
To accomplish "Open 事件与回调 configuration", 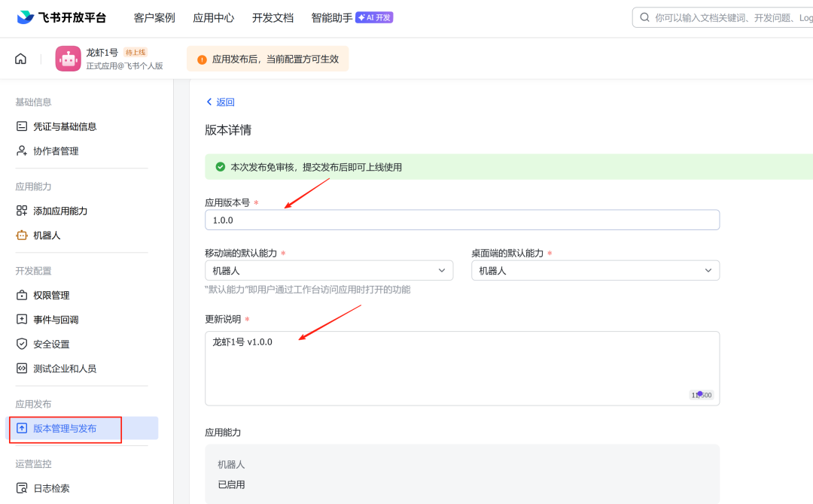I will pos(56,320).
